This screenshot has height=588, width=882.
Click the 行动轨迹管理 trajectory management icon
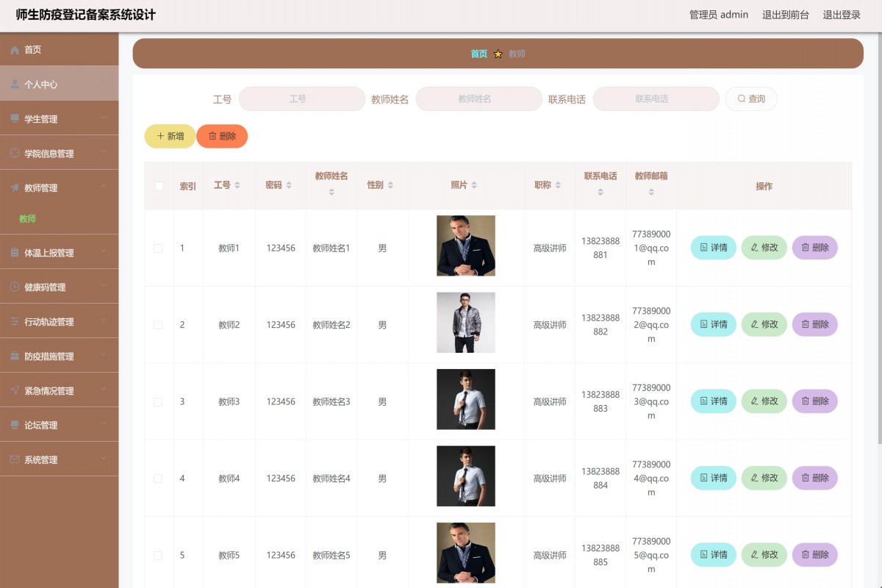[x=13, y=321]
